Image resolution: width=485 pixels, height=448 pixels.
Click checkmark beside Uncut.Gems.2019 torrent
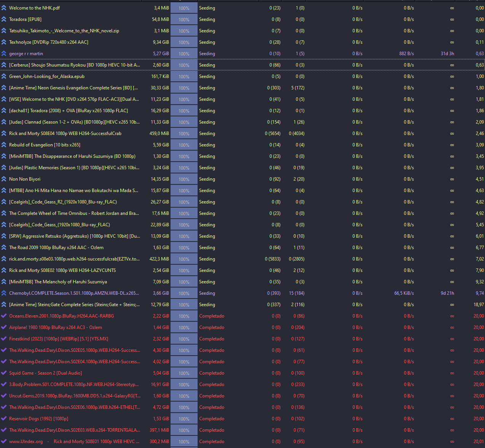tap(4, 396)
